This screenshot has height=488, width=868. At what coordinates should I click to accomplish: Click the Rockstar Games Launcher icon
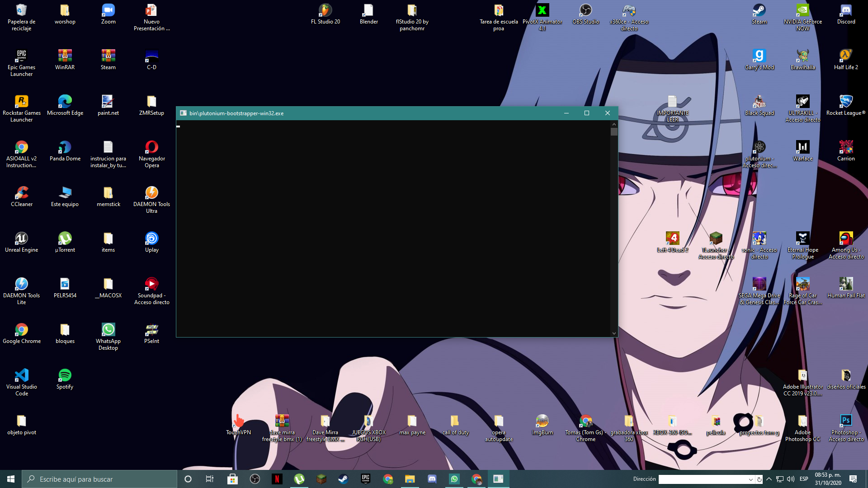[21, 108]
